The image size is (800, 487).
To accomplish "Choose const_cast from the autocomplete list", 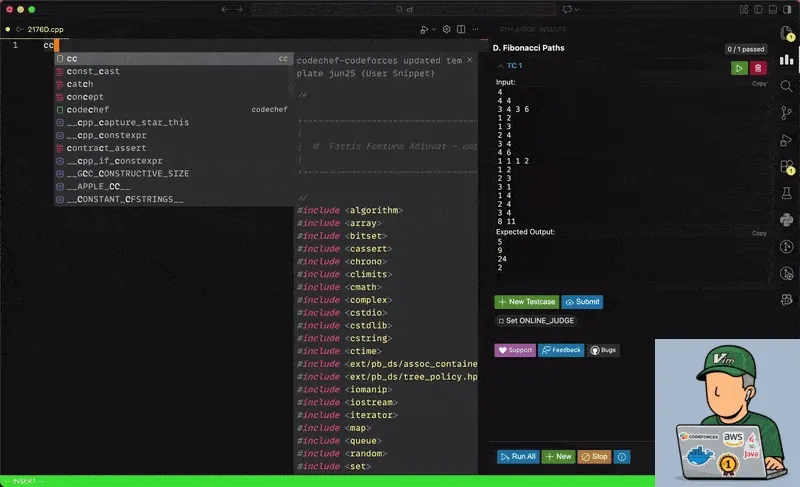I will (x=93, y=71).
